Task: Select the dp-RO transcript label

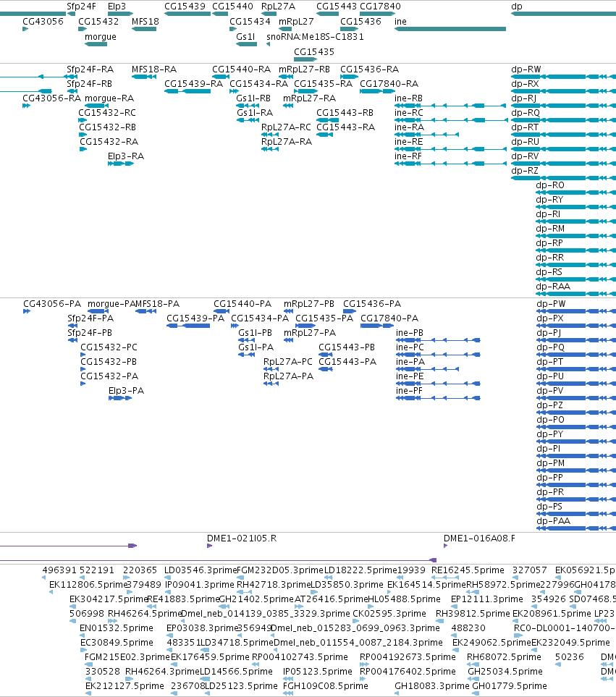Action: click(x=550, y=185)
